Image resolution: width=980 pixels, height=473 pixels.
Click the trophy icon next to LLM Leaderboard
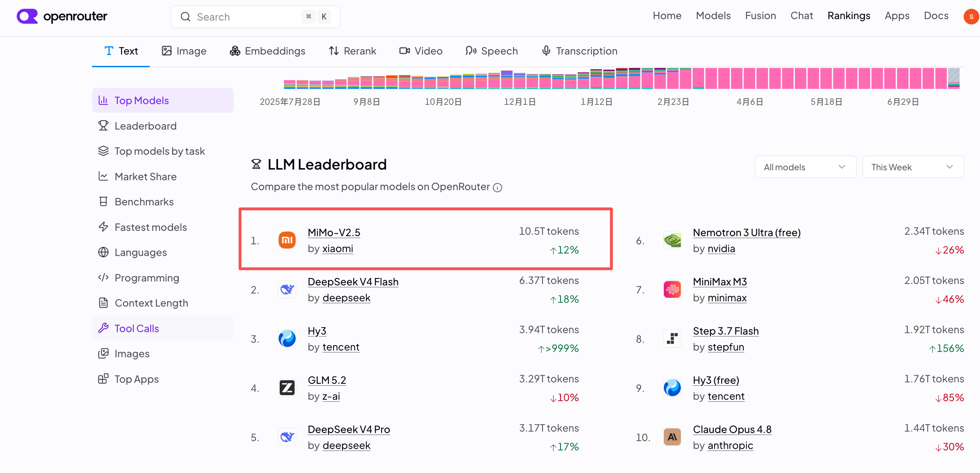click(x=256, y=164)
